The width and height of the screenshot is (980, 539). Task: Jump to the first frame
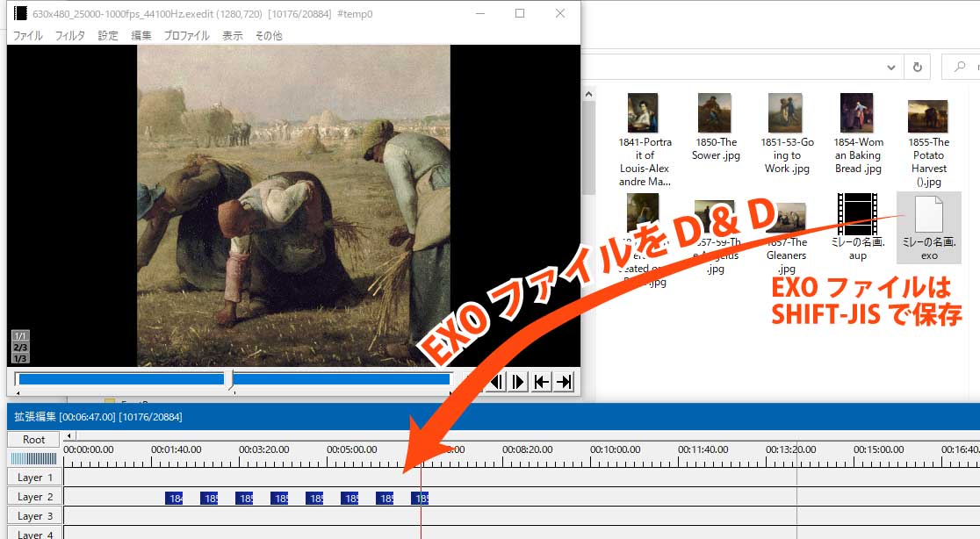(542, 381)
